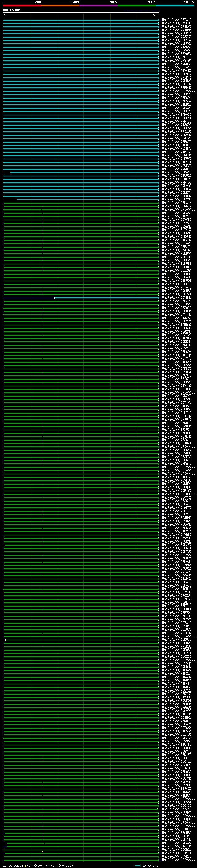The image size is (197, 868).
Task: Open hit UniRef100_Q94BN4
Action: coord(176,30)
